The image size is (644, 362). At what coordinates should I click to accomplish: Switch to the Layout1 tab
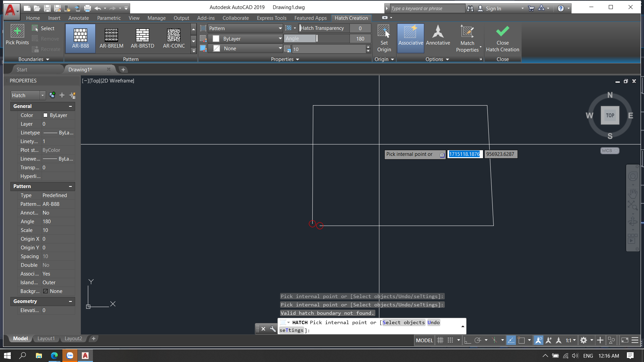coord(46,339)
